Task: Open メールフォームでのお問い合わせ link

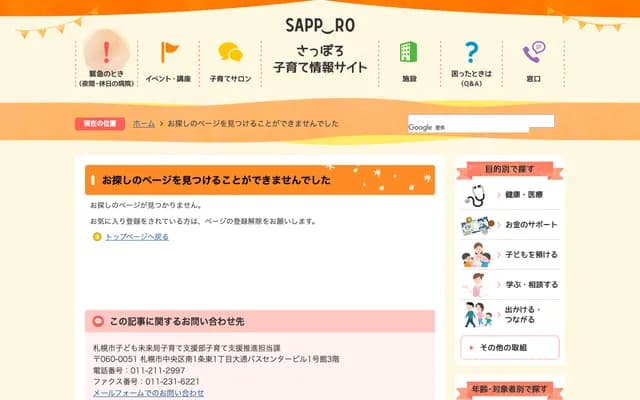Action: coord(148,393)
